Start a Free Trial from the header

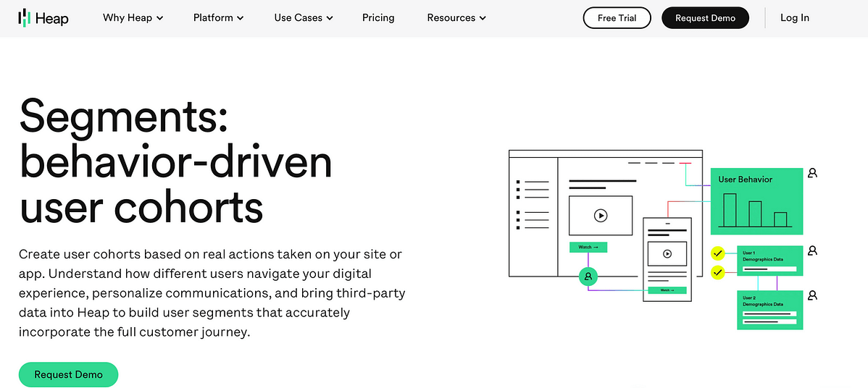(x=617, y=18)
